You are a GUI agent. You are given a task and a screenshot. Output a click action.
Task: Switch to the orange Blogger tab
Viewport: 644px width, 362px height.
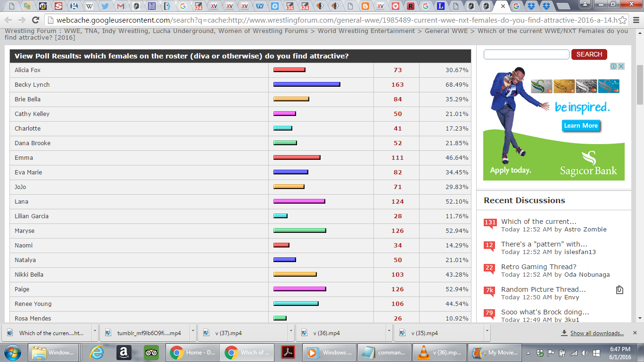(364, 6)
